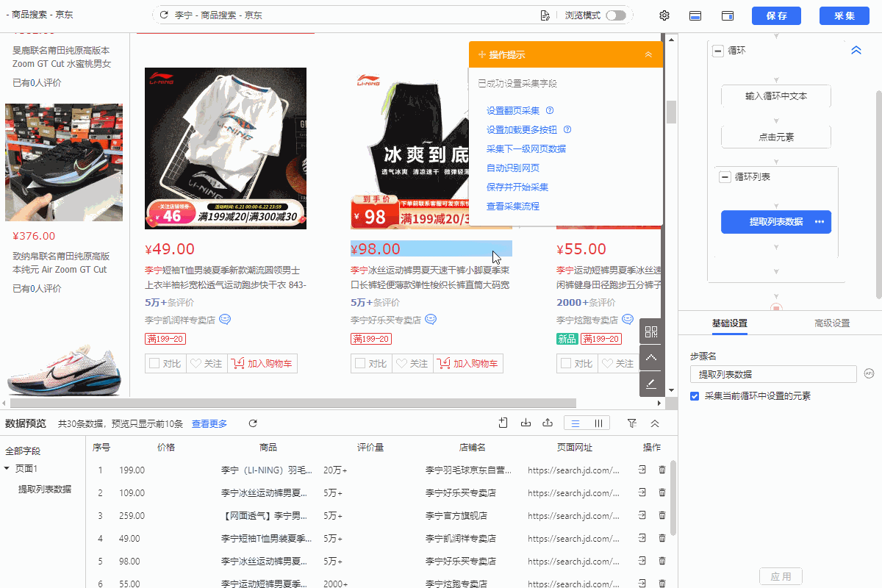The image size is (882, 588).
Task: Select 提取列表数据 in field tree
Action: [x=45, y=489]
